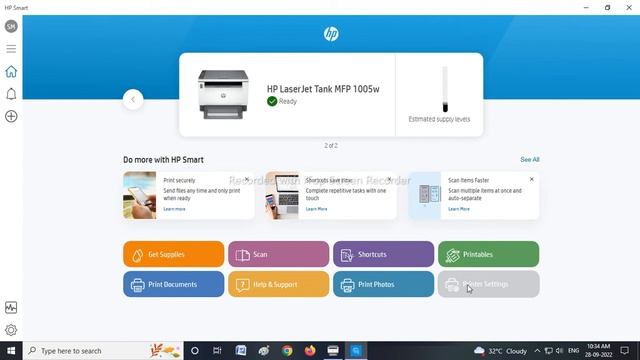This screenshot has height=360, width=640.
Task: Open the clock showing 10:34 AM
Action: pyautogui.click(x=598, y=351)
